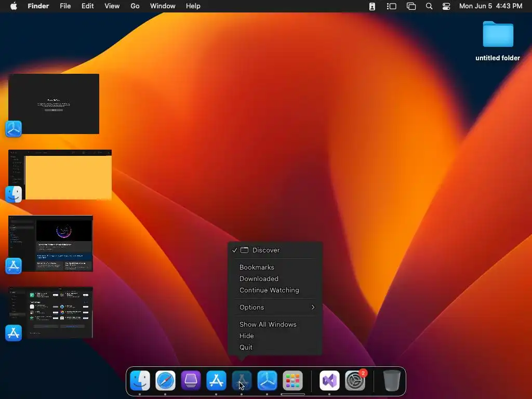Click App Store icon beside third Stage Manager thumbnail
Viewport: 532px width, 399px height.
point(14,265)
